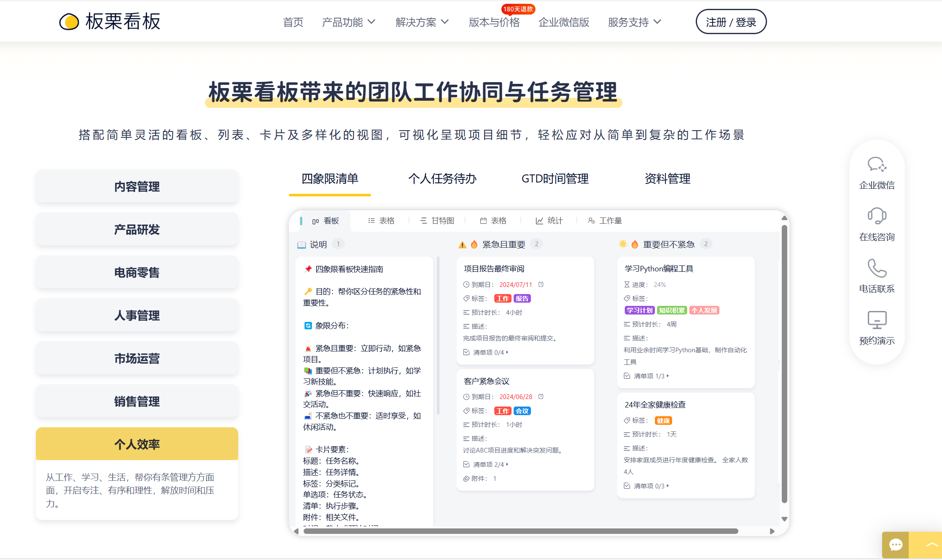
Task: Open the chat bubble widget at bottom right
Action: coord(896,545)
